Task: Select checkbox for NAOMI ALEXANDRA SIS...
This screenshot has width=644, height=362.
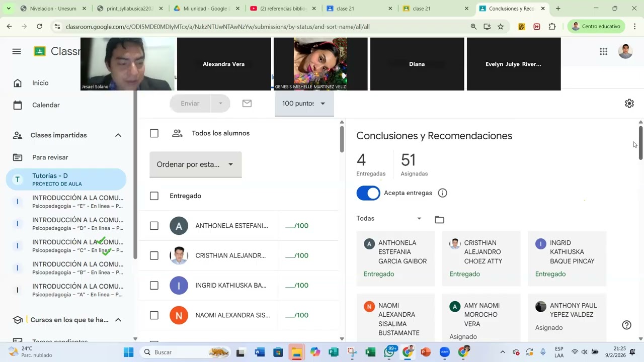Action: click(154, 315)
